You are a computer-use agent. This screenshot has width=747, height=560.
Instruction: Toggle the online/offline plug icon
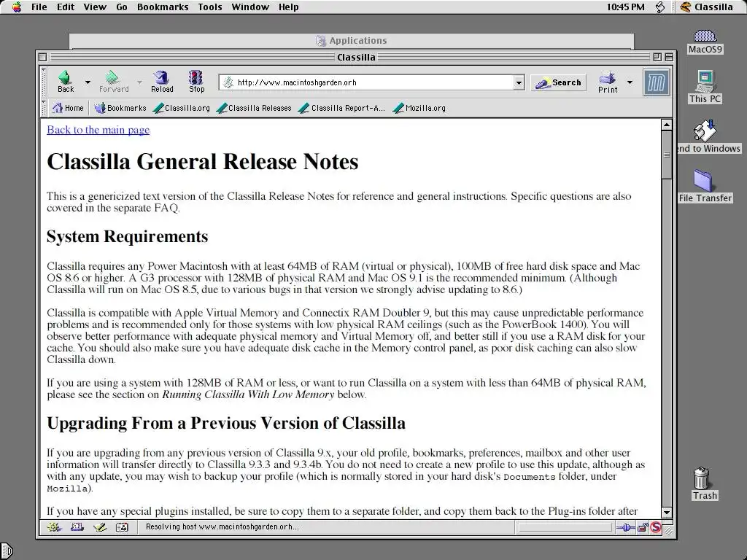pos(625,527)
